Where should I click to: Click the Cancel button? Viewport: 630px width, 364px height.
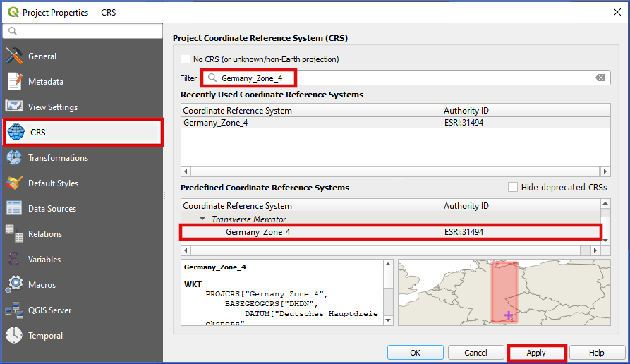coord(475,352)
